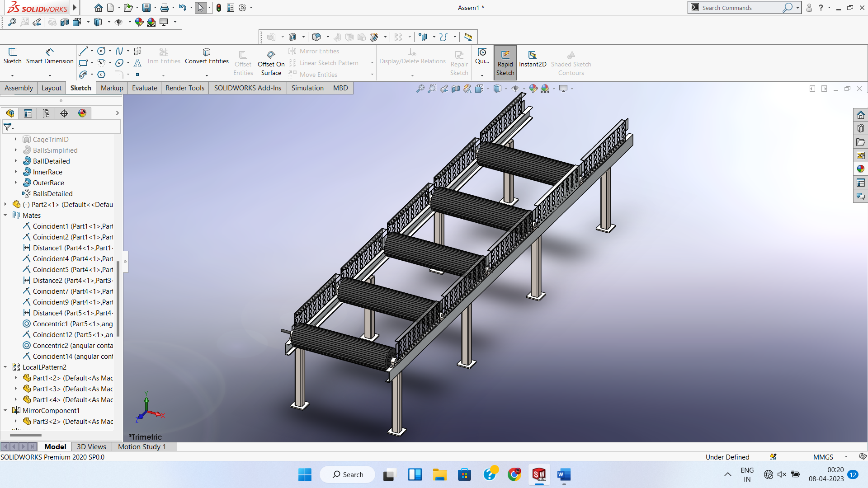This screenshot has width=868, height=488.
Task: Expand Part2<1> component node
Action: tap(5, 204)
